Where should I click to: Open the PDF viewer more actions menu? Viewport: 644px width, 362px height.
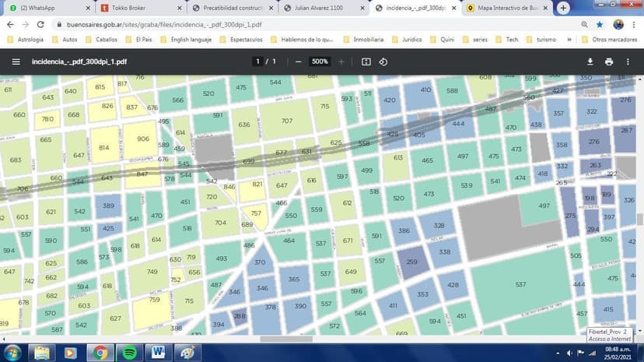[x=628, y=62]
